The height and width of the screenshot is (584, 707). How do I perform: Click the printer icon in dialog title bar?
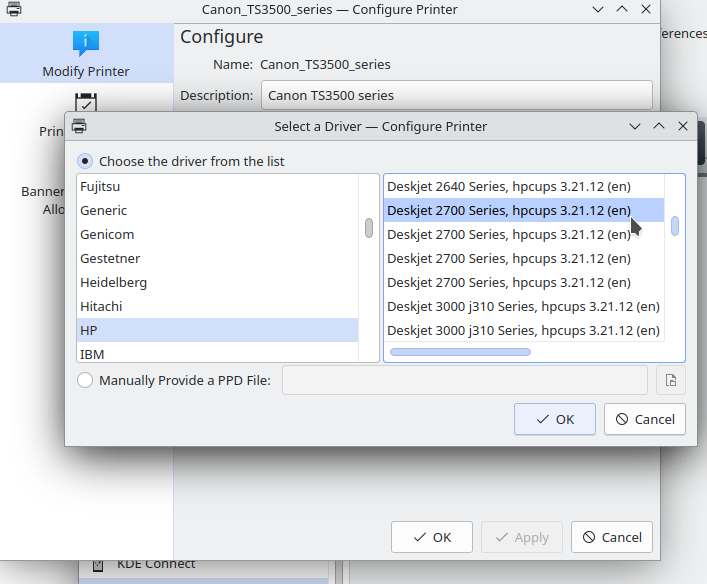(x=79, y=126)
